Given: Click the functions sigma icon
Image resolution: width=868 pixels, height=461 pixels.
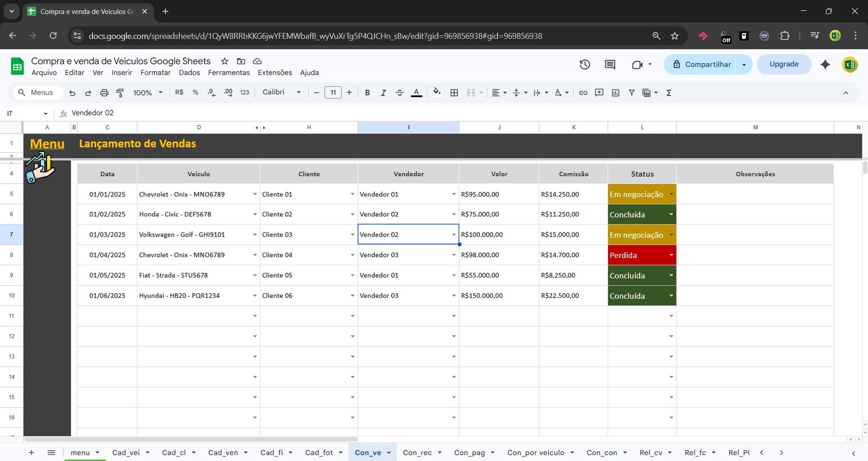Looking at the screenshot, I should pyautogui.click(x=668, y=93).
